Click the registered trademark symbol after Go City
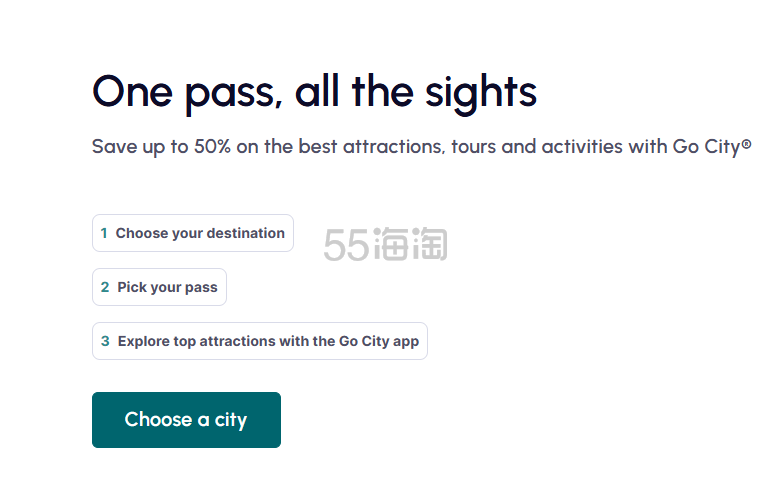The height and width of the screenshot is (488, 771). (746, 145)
